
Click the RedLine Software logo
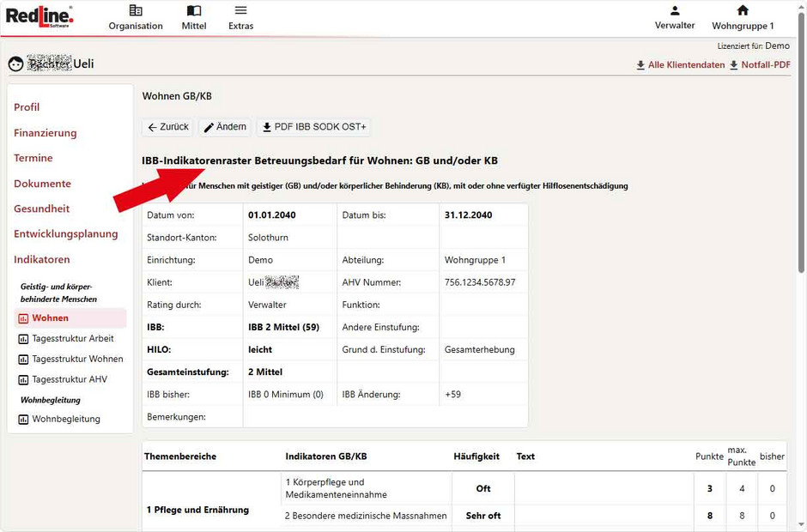pos(39,15)
